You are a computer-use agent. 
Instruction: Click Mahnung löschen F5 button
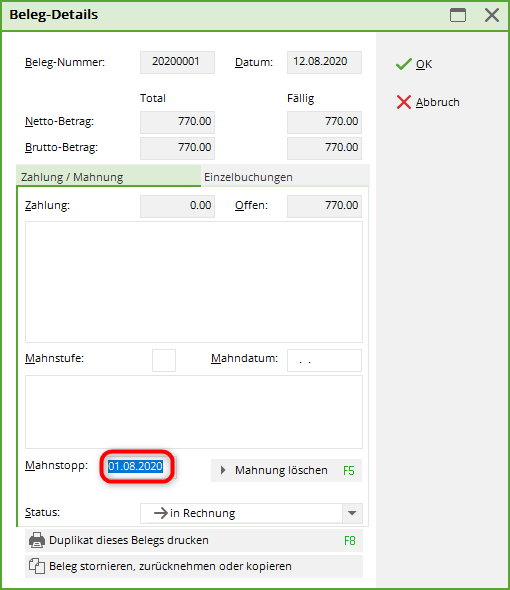(x=286, y=470)
